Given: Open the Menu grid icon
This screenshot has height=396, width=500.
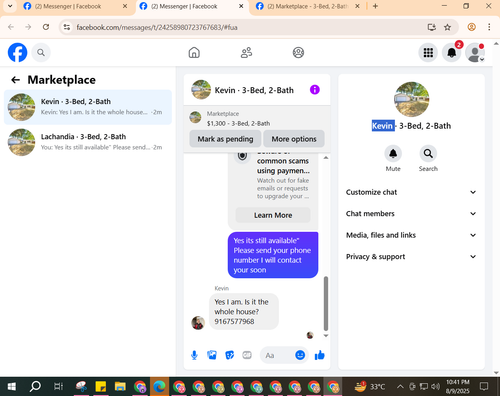Looking at the screenshot, I should click(x=428, y=53).
